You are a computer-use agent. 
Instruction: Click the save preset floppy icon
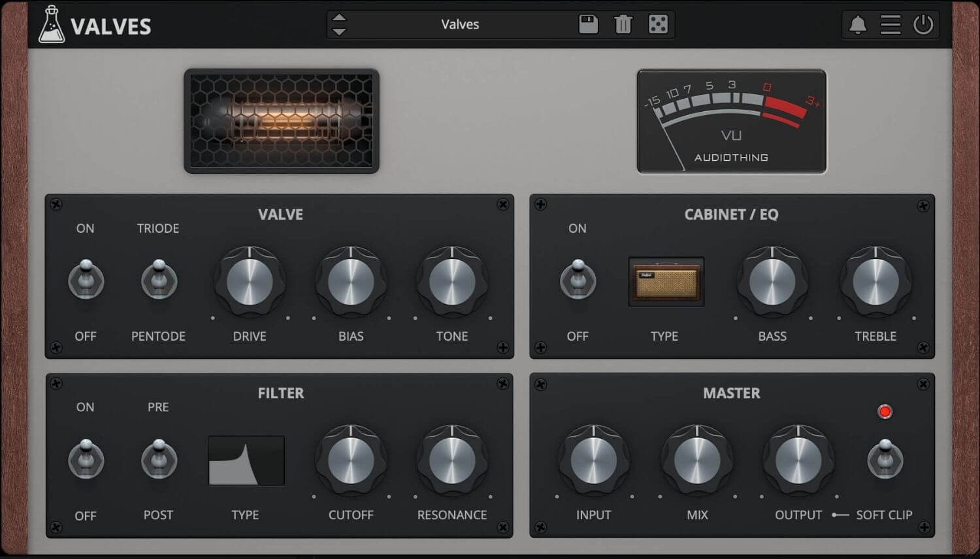click(x=589, y=25)
